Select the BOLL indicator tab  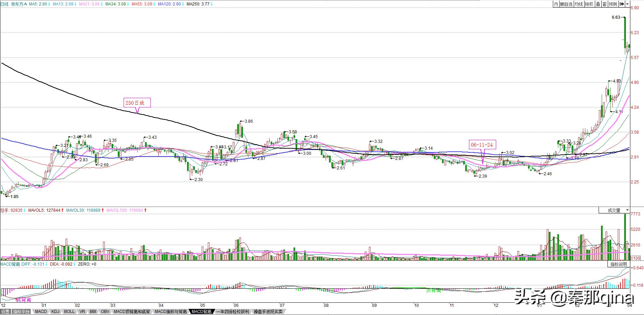[69, 312]
